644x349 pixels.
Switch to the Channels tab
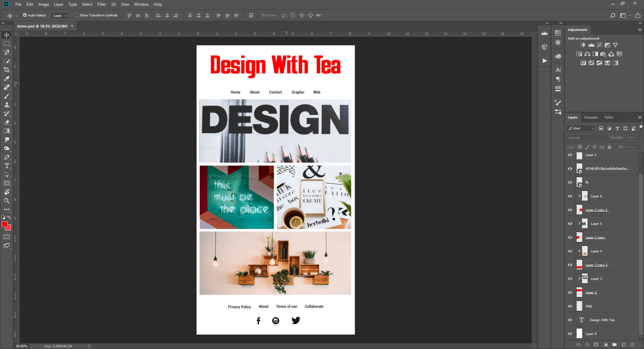pyautogui.click(x=591, y=117)
